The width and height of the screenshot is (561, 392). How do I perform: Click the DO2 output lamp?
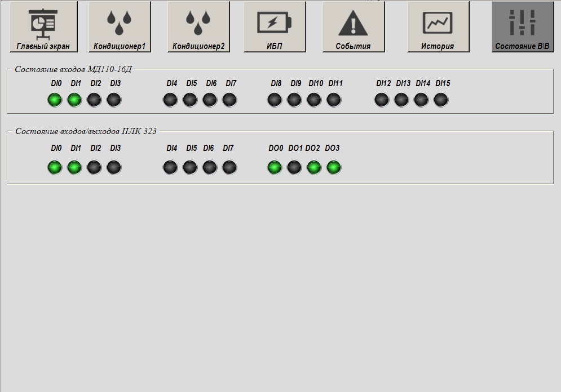(314, 168)
